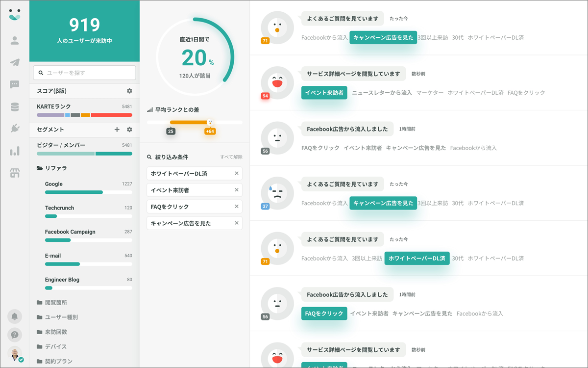Select the Google referrer segment
Viewport: 588px width, 368px height.
(89, 188)
